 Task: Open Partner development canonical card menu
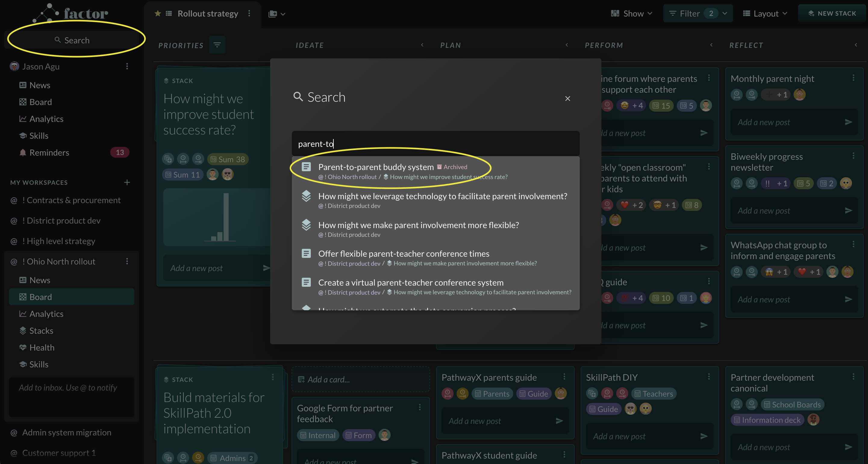tap(853, 377)
